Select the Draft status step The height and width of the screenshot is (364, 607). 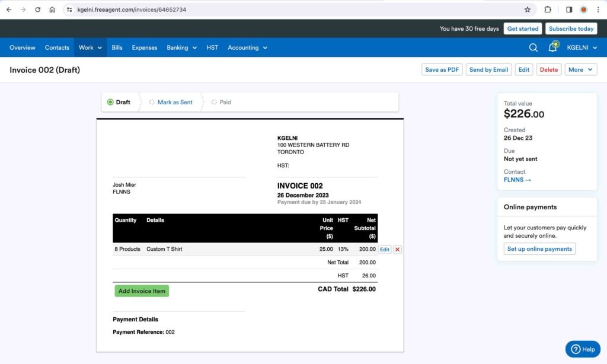pyautogui.click(x=121, y=102)
